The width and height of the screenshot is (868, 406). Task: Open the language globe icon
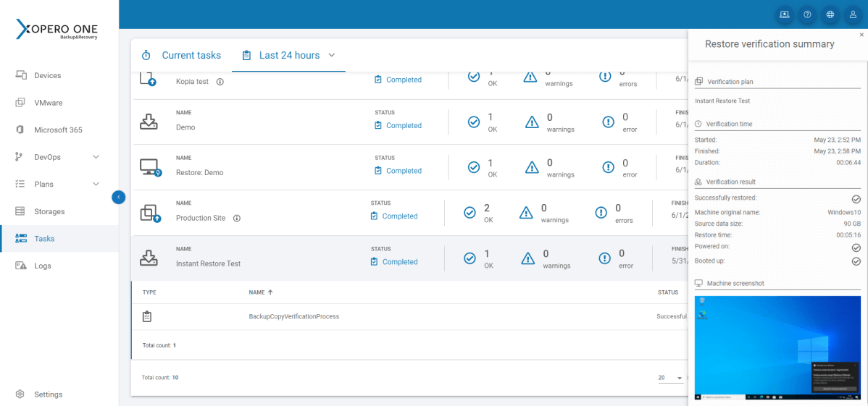[830, 14]
